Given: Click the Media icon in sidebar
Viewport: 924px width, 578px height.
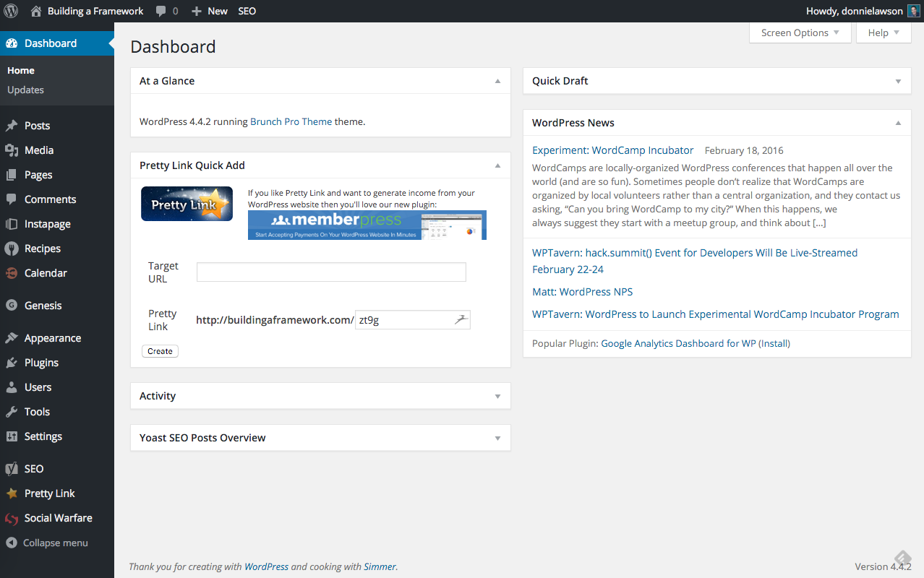Looking at the screenshot, I should point(12,150).
